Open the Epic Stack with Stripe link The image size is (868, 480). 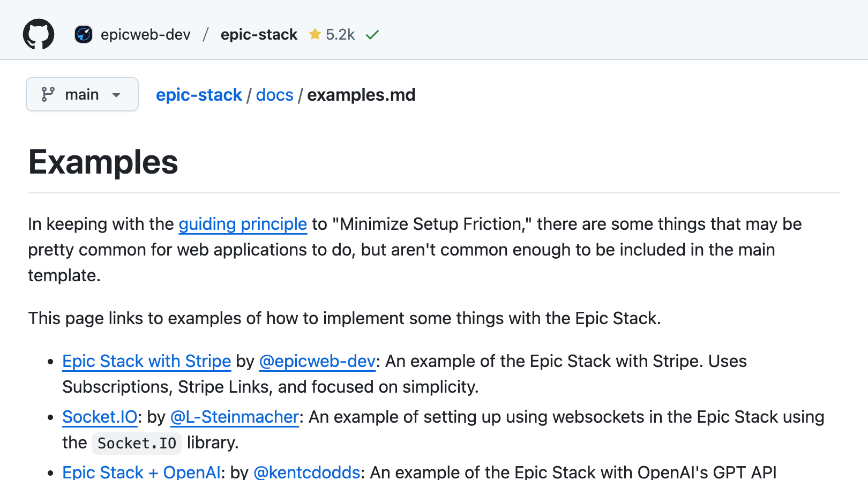146,361
